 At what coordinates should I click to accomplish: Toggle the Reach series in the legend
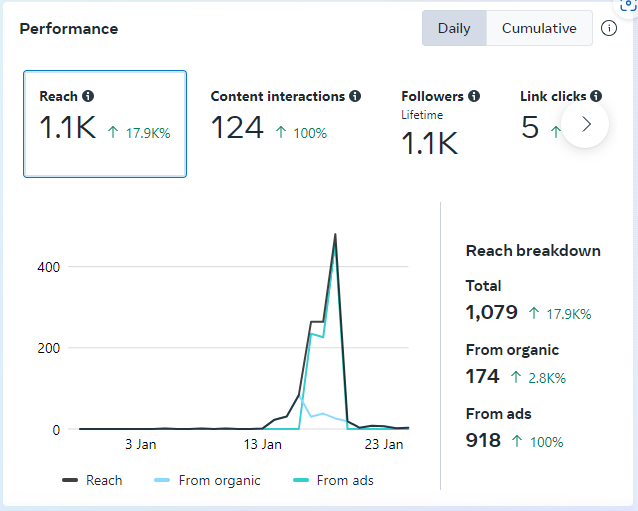pos(92,480)
